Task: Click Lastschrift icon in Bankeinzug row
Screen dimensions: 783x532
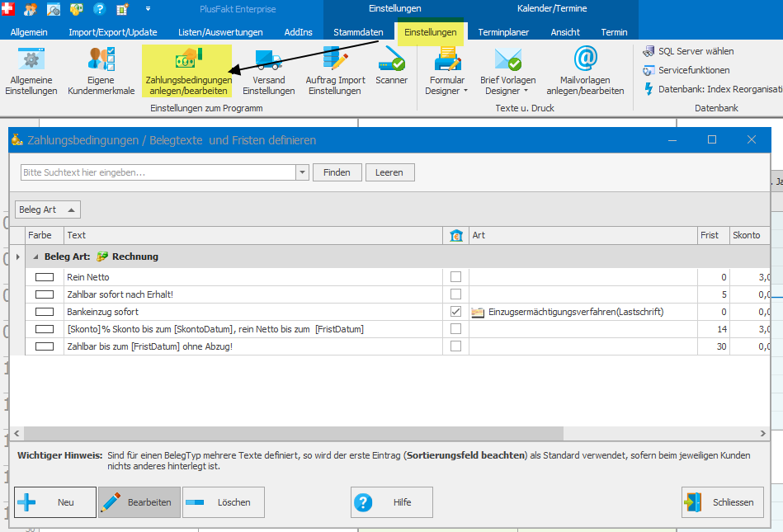Action: point(478,313)
